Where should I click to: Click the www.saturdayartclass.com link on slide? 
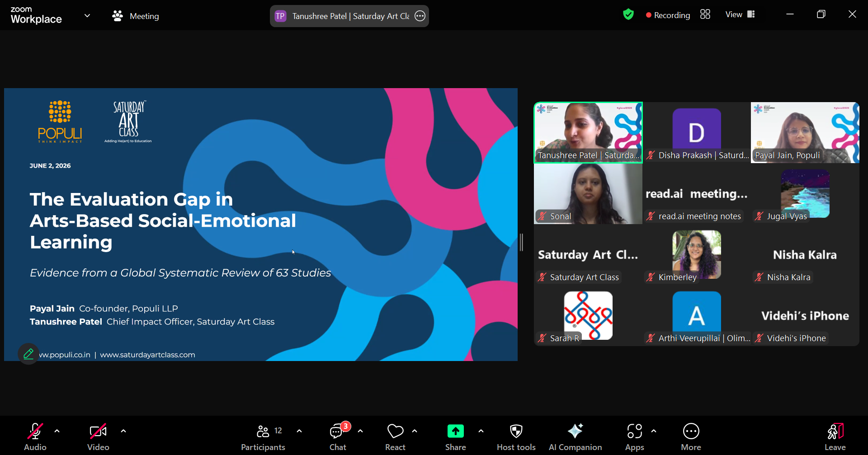147,355
